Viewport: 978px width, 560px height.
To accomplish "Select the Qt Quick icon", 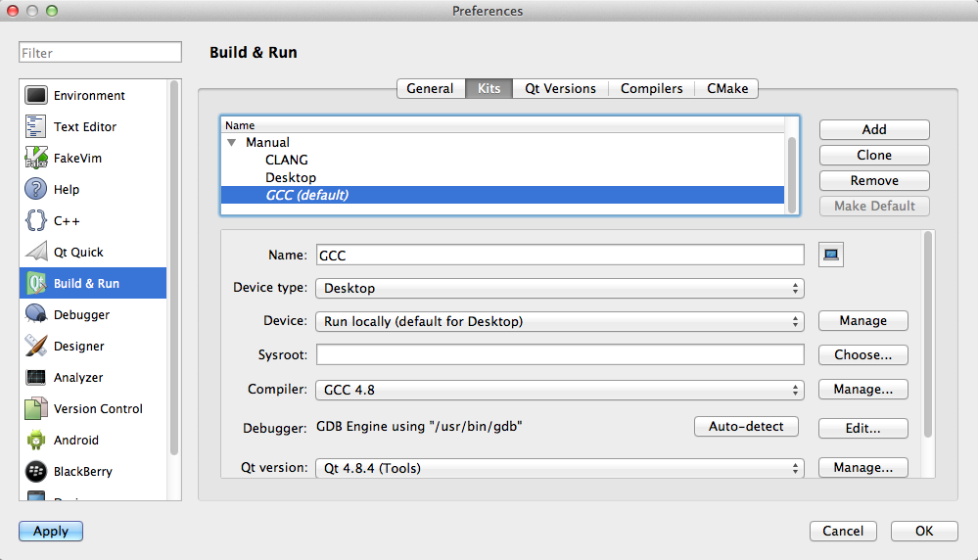I will pyautogui.click(x=36, y=253).
